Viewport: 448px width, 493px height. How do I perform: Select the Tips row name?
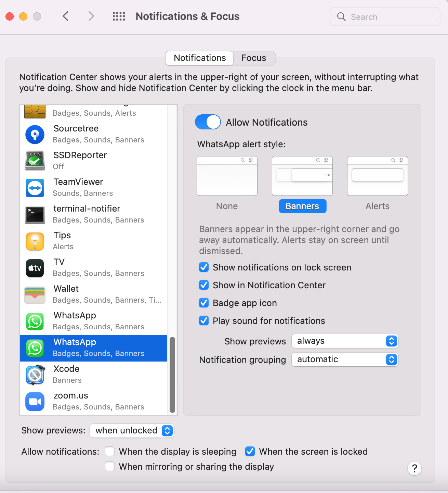pyautogui.click(x=62, y=235)
